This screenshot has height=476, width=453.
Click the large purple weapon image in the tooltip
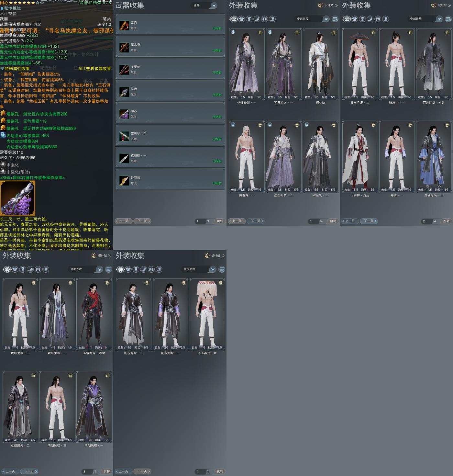tap(17, 198)
